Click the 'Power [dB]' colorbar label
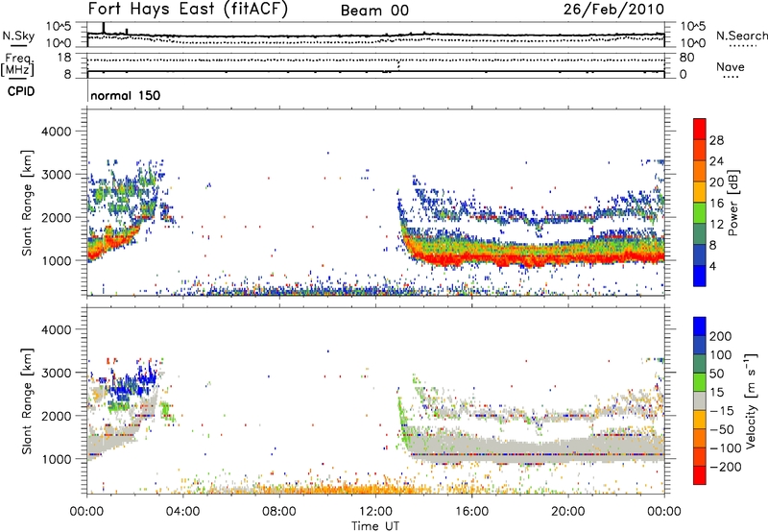Viewport: 768px width, 532px height. (x=733, y=203)
